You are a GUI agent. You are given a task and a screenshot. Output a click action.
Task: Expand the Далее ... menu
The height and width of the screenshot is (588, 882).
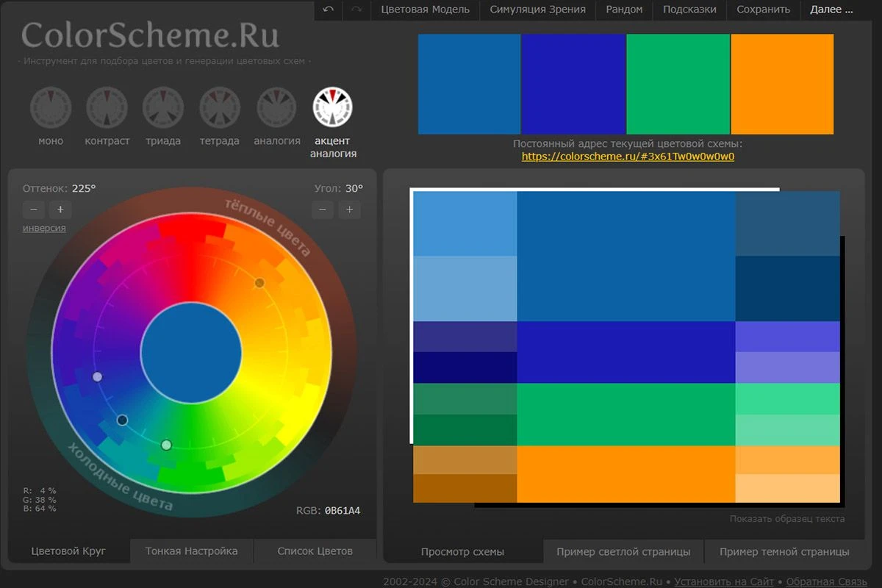(831, 10)
